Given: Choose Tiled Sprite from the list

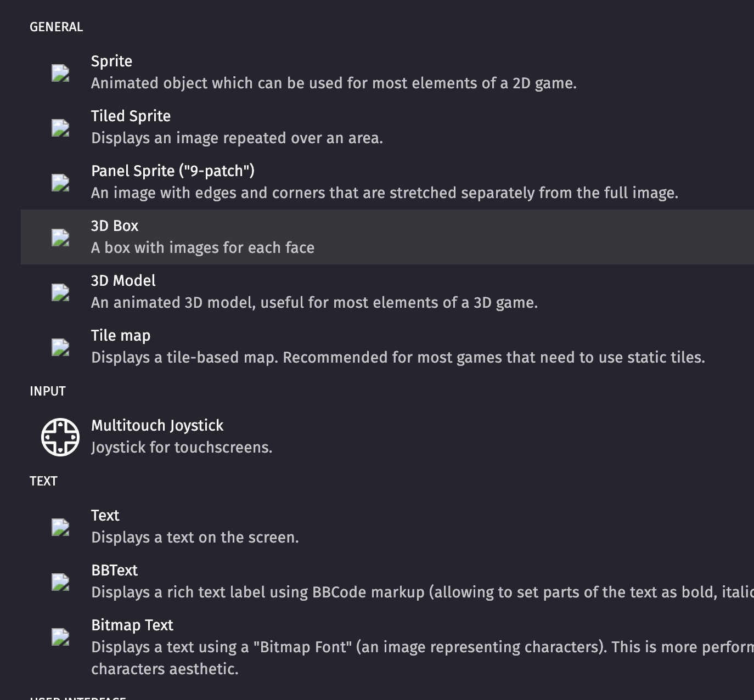Looking at the screenshot, I should click(x=131, y=116).
